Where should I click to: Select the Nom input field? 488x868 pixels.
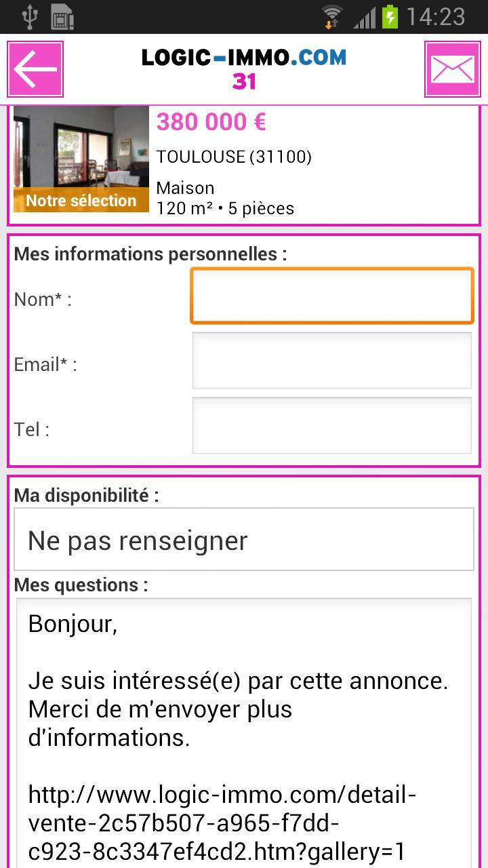coord(331,296)
